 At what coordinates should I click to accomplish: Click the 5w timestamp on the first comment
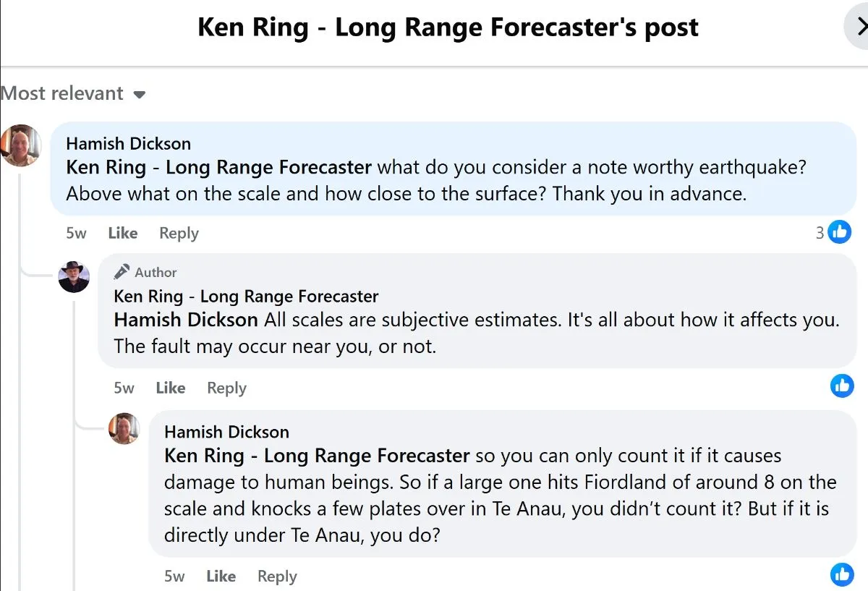click(76, 233)
